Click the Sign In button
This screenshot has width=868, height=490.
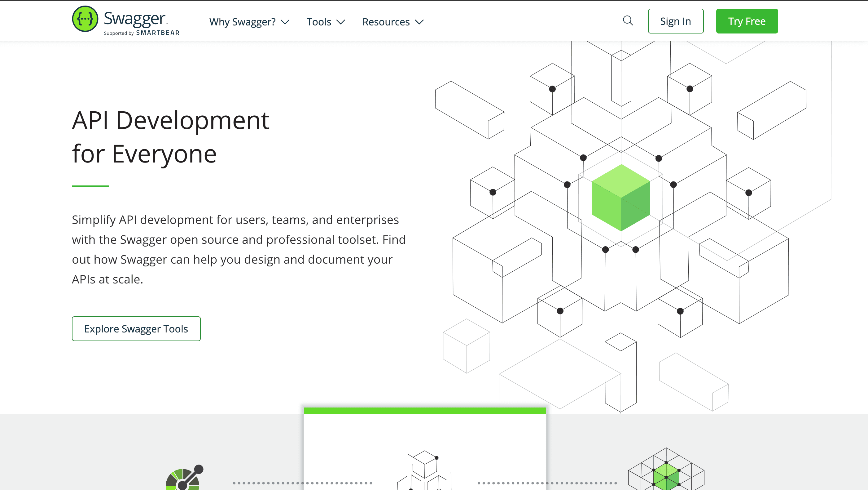pos(676,21)
